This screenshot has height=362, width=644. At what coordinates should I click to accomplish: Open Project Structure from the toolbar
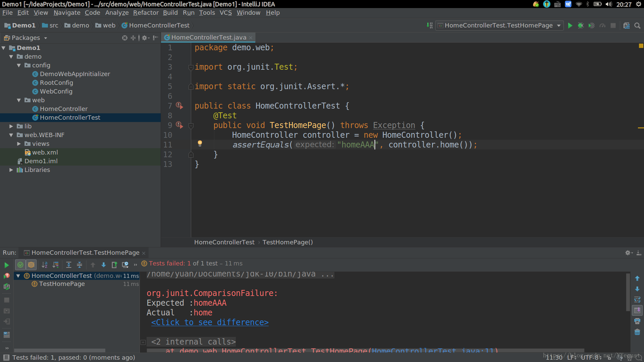[x=626, y=25]
